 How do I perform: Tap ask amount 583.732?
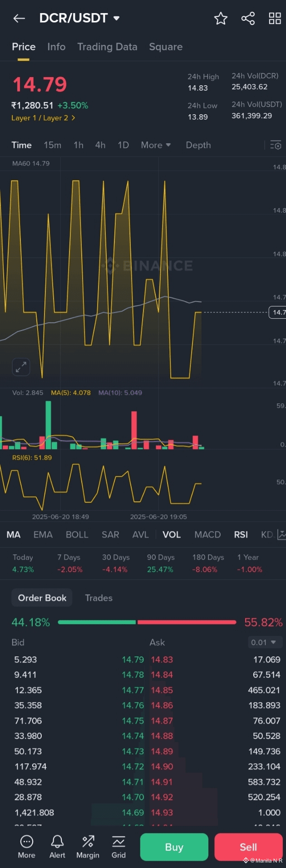coord(264,782)
